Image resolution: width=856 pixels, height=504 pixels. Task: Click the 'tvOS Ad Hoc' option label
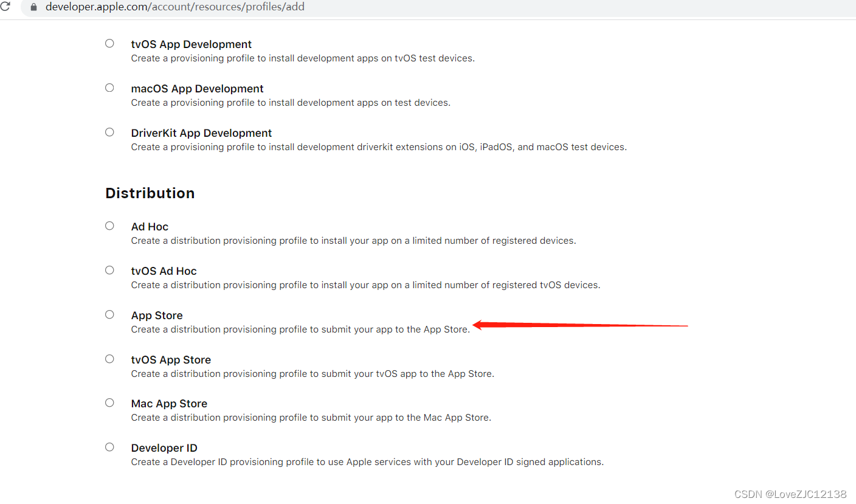pos(164,271)
